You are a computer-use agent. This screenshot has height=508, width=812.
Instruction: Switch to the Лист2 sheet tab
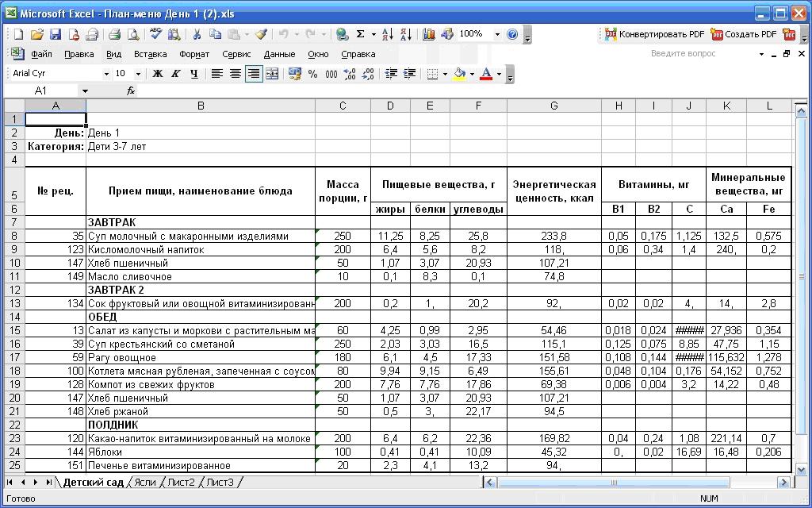(182, 483)
